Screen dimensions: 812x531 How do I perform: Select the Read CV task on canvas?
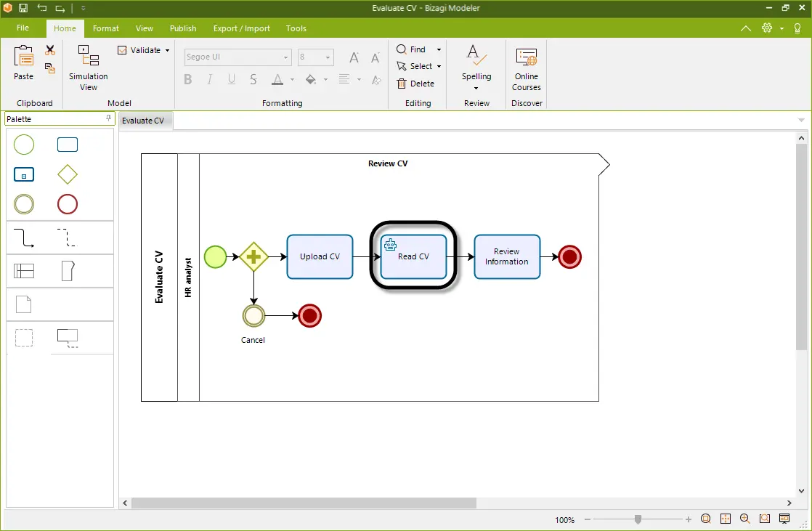coord(413,257)
